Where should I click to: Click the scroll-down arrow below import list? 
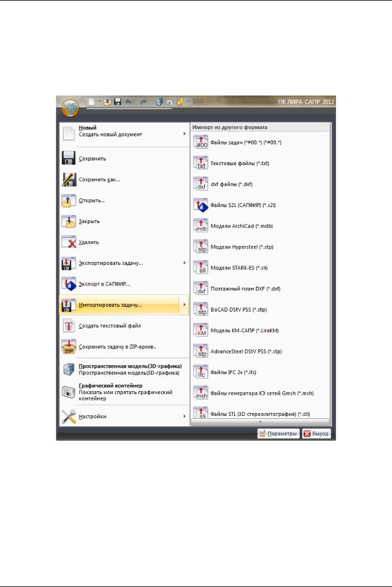pos(261,422)
